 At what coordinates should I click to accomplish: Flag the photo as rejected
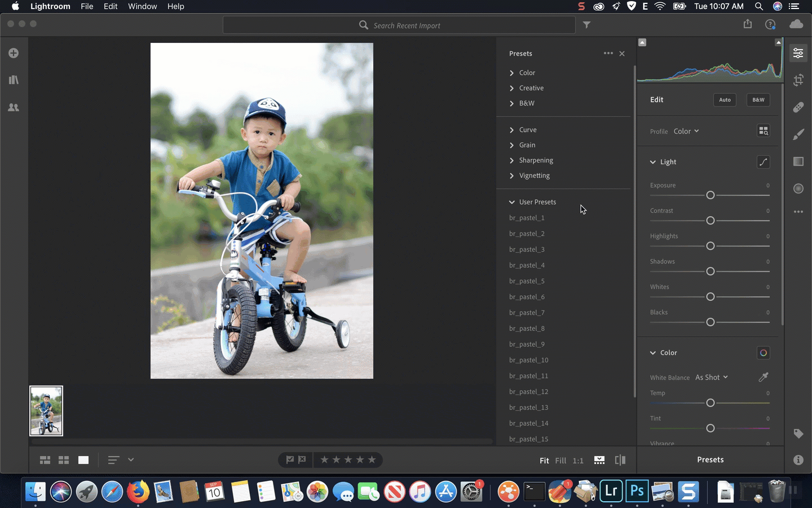point(303,460)
